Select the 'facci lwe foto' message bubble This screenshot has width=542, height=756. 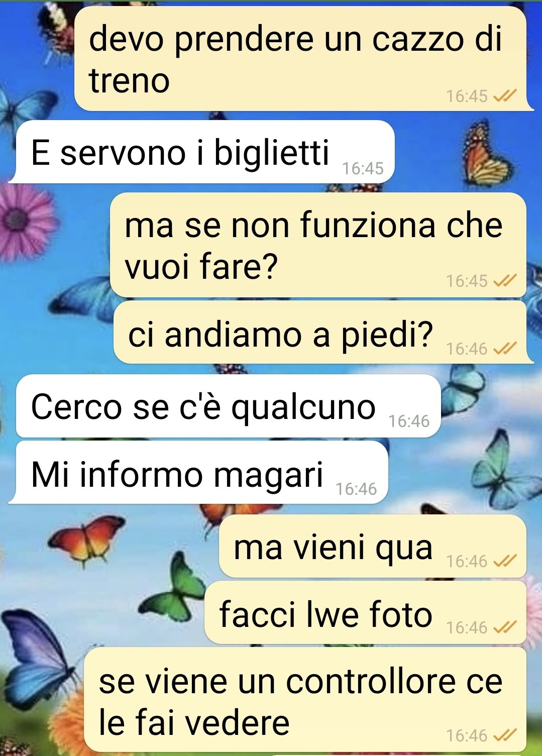pos(365,613)
